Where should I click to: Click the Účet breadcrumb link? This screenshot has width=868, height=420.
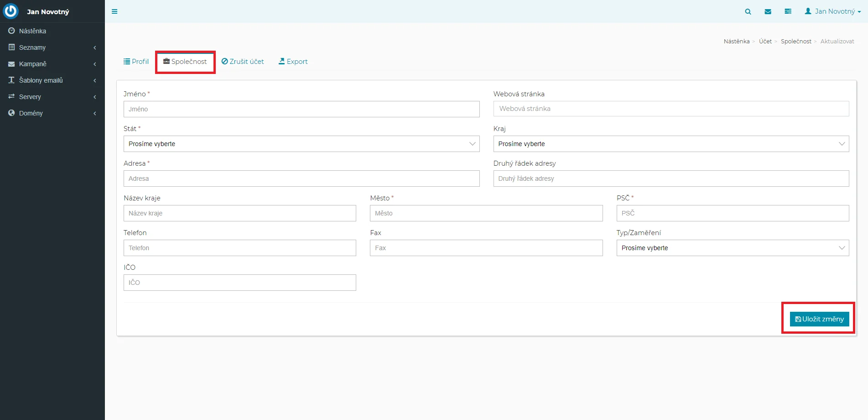[x=765, y=42]
